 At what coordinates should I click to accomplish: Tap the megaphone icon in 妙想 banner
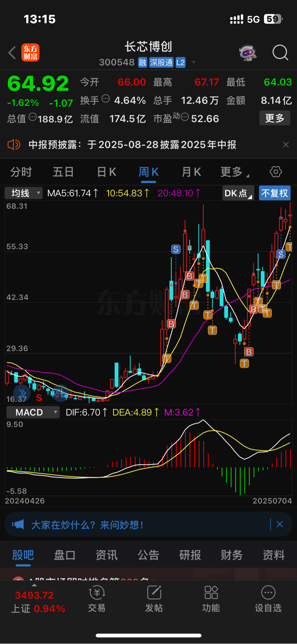pyautogui.click(x=18, y=524)
